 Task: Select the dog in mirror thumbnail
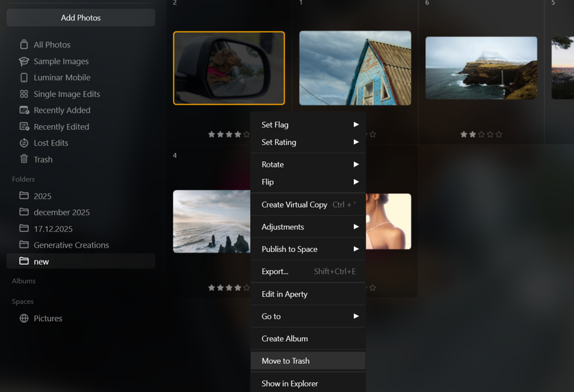click(x=229, y=68)
